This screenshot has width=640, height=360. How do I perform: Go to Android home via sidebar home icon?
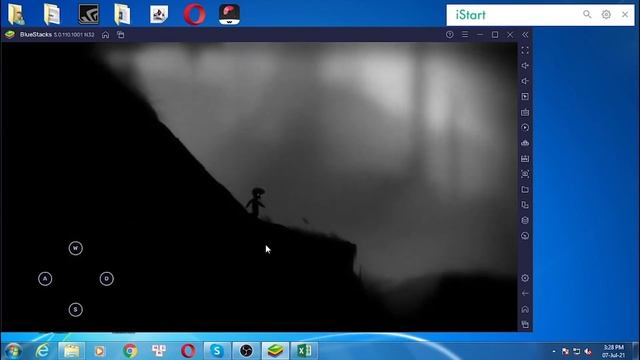pyautogui.click(x=525, y=309)
